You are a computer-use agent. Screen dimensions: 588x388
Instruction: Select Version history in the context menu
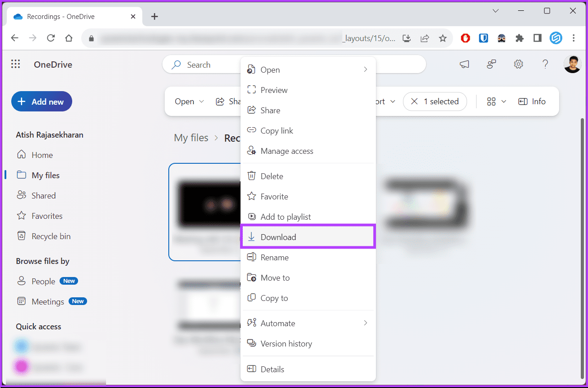pos(286,344)
